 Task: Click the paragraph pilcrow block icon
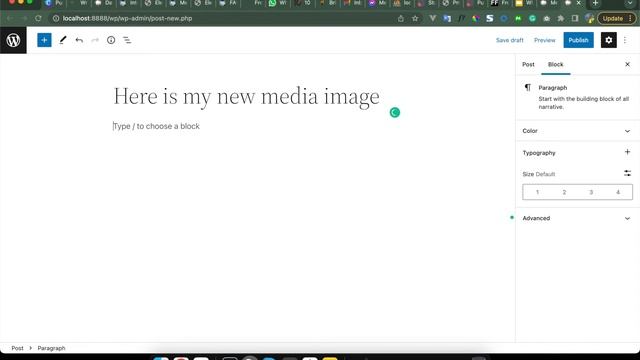[x=528, y=87]
